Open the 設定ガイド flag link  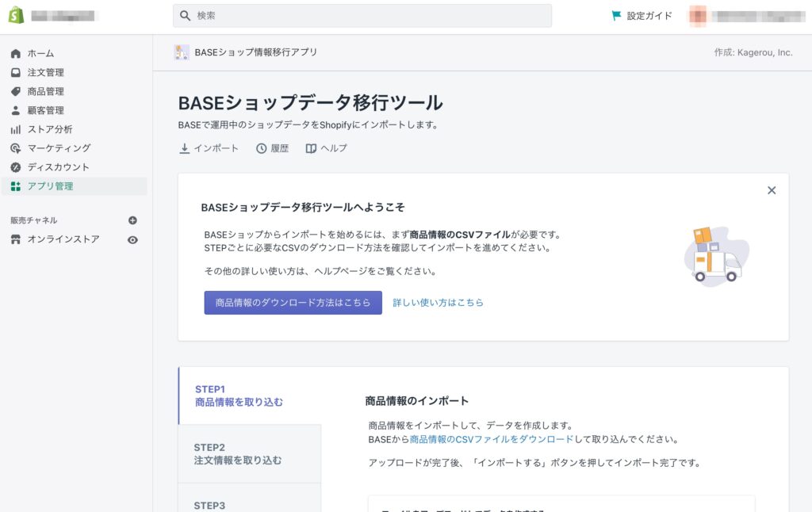(x=642, y=16)
